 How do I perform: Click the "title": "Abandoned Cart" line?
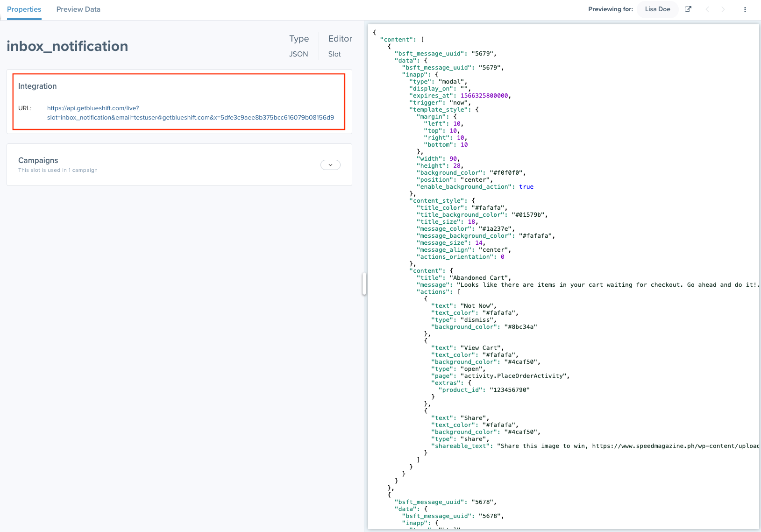[463, 278]
